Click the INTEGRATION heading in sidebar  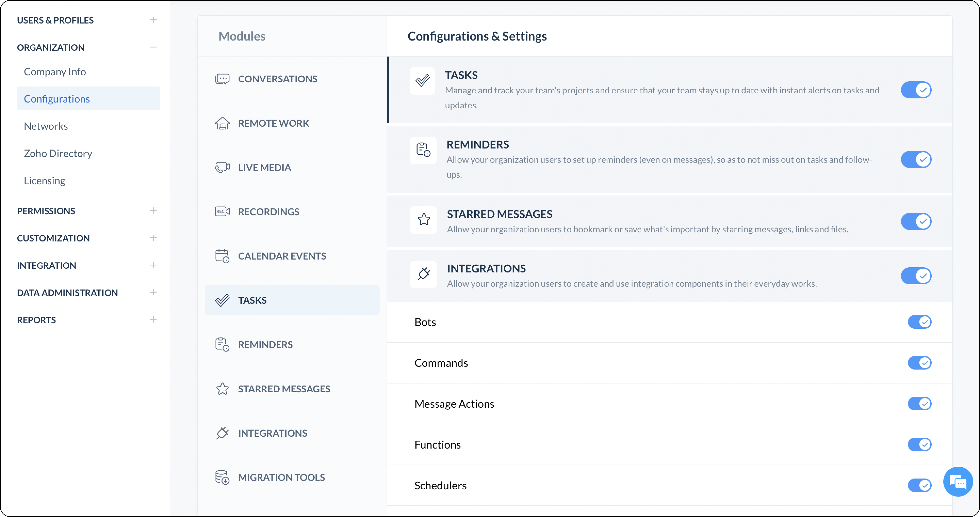point(46,265)
